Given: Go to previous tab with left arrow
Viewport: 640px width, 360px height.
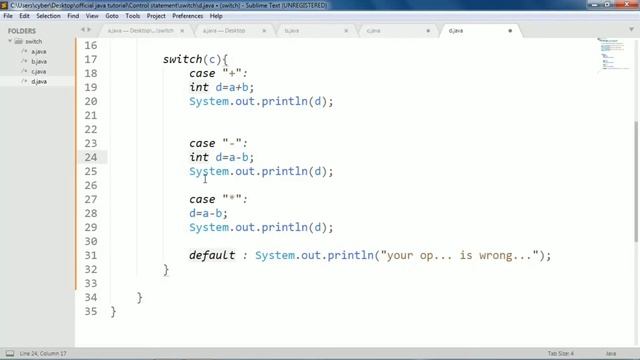Looking at the screenshot, I should click(x=82, y=30).
